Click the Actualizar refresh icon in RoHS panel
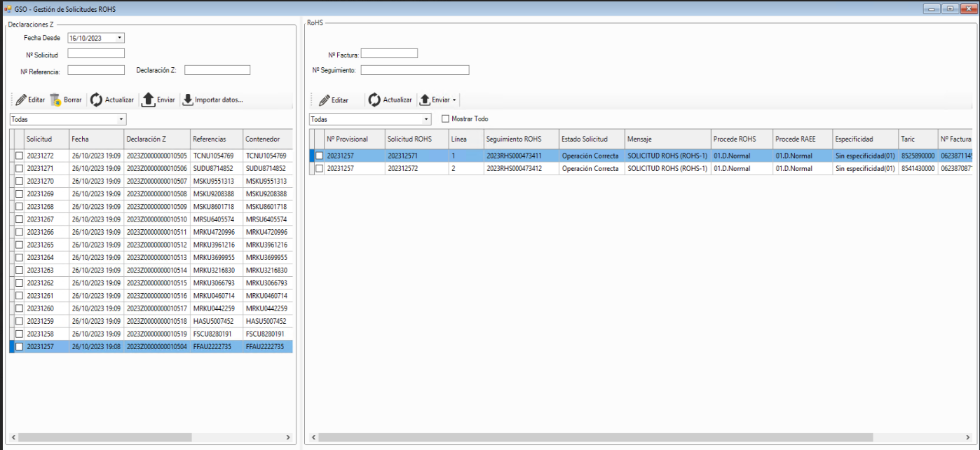 (375, 100)
